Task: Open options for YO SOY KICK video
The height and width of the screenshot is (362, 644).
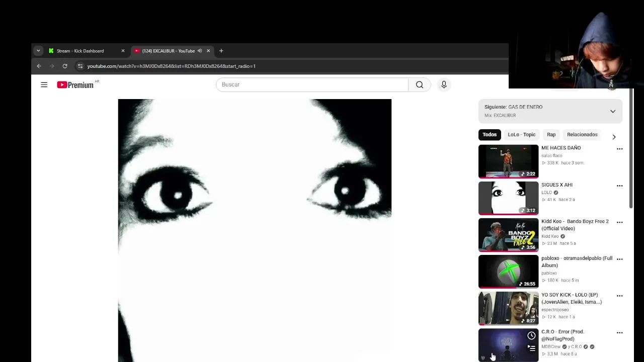Action: (620, 296)
